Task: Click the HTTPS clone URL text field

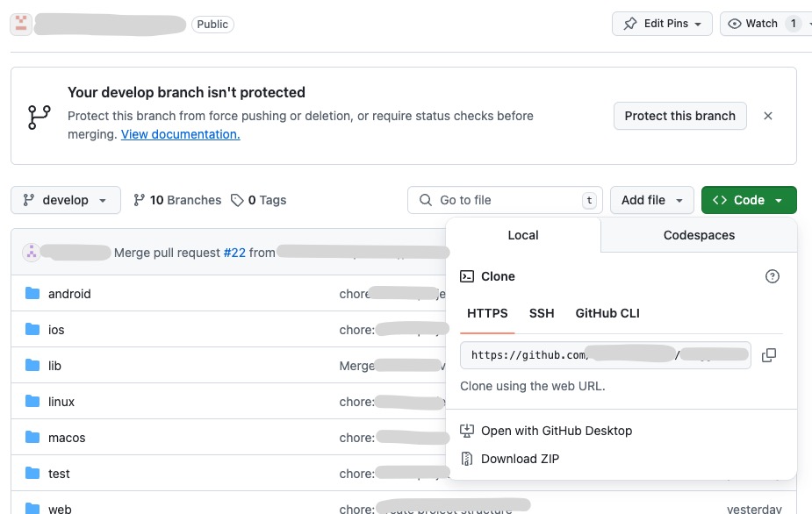Action: (x=606, y=355)
